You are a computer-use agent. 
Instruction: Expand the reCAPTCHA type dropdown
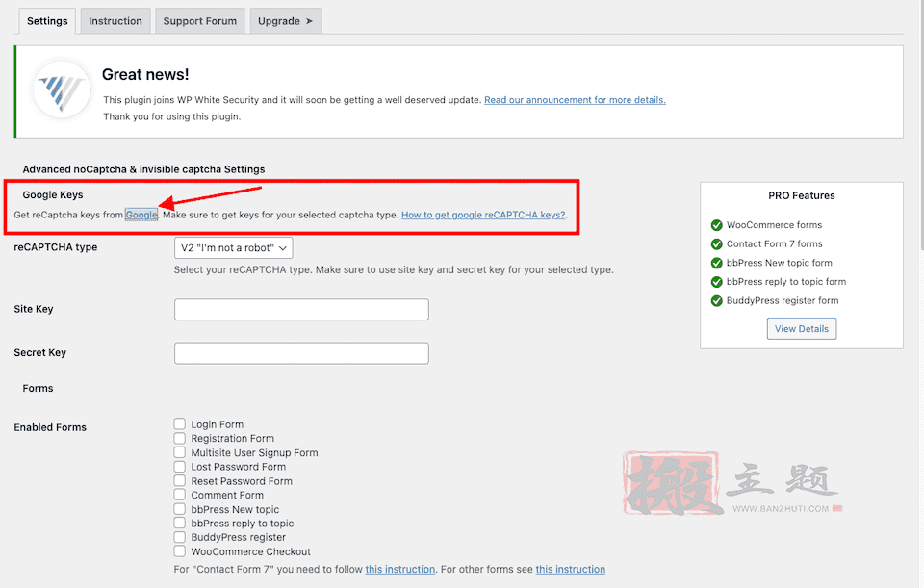coord(233,248)
